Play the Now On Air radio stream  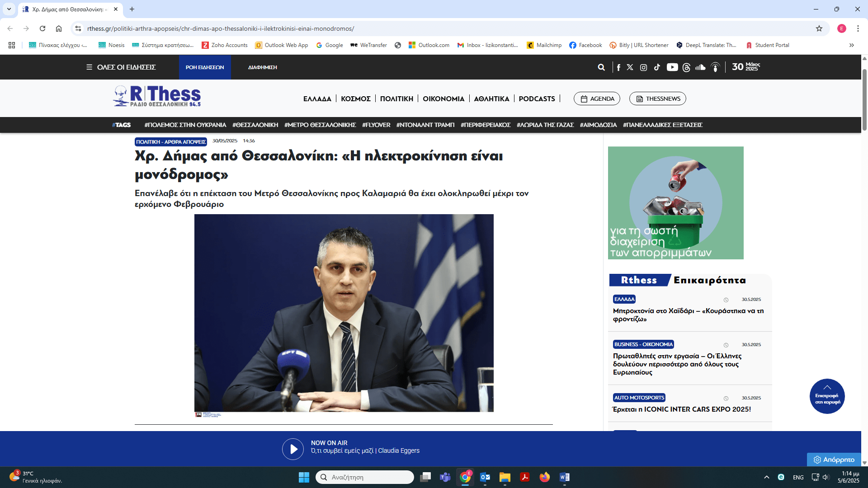(x=293, y=449)
